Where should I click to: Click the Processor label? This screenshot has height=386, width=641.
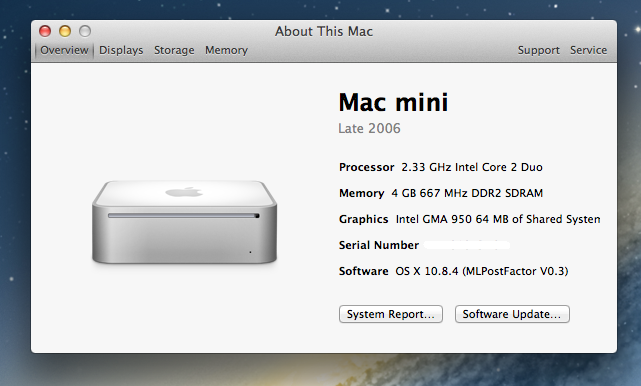point(367,167)
